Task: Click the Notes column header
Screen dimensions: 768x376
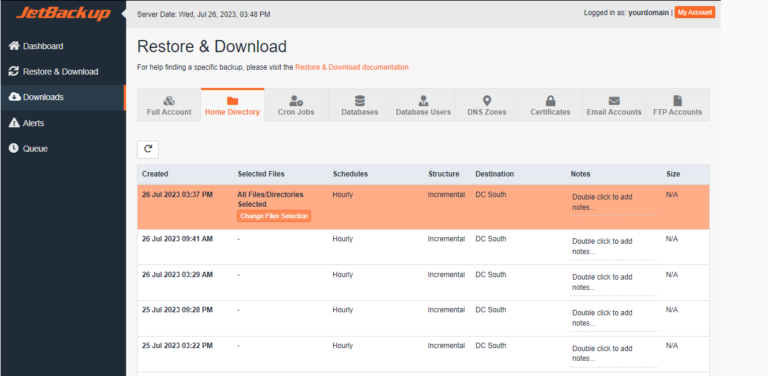Action: point(580,174)
